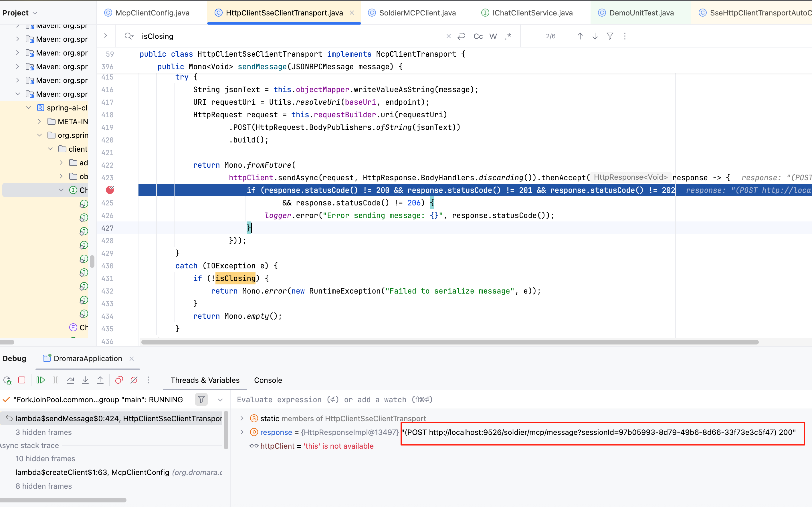Select the E enum Ch item
This screenshot has height=507, width=812.
click(79, 327)
